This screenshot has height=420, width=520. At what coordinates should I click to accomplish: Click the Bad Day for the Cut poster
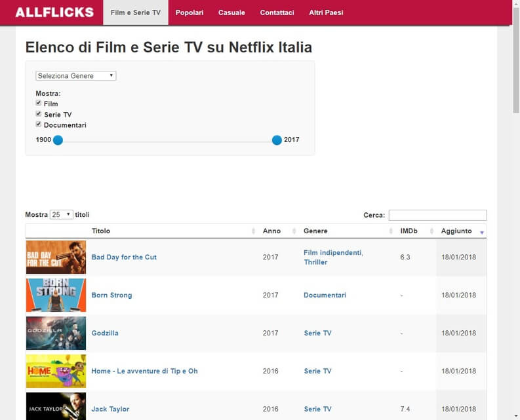[56, 258]
